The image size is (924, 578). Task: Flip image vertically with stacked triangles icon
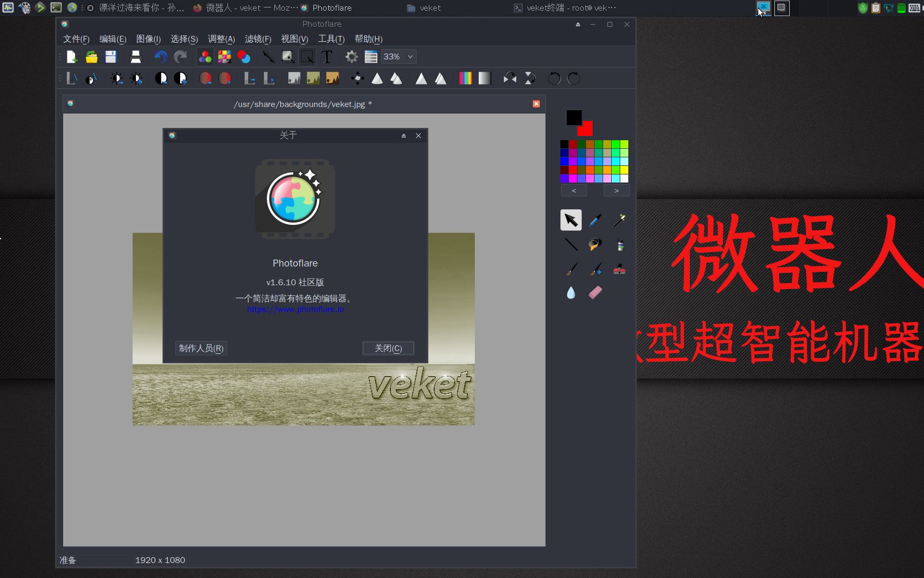[529, 79]
